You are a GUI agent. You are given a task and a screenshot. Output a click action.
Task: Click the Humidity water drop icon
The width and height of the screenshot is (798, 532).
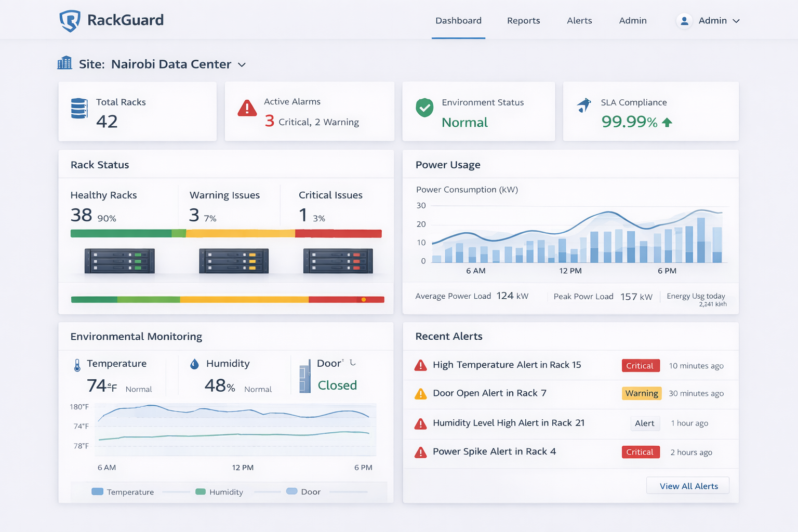[x=194, y=364]
